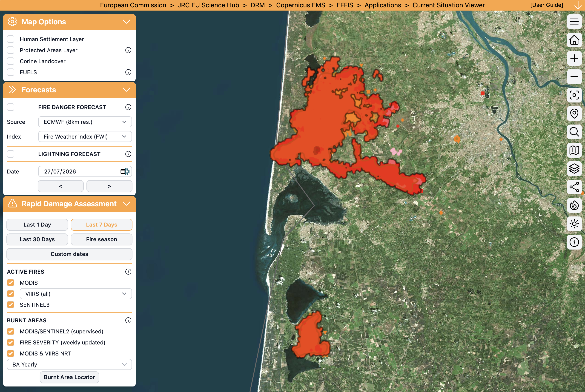Enable the Corine Landcover checkbox
The image size is (585, 392).
click(11, 61)
